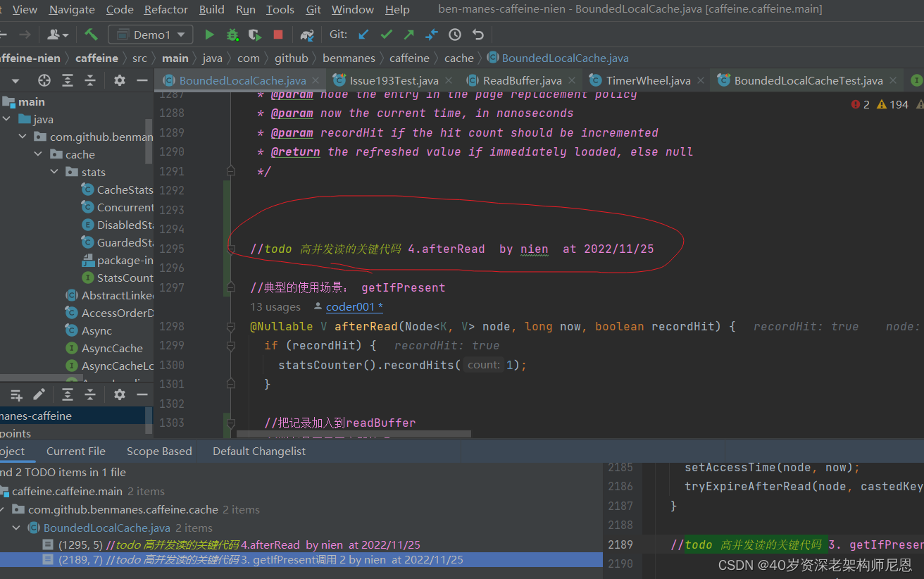The width and height of the screenshot is (924, 579).
Task: Click the red Stop button in toolbar
Action: point(278,35)
